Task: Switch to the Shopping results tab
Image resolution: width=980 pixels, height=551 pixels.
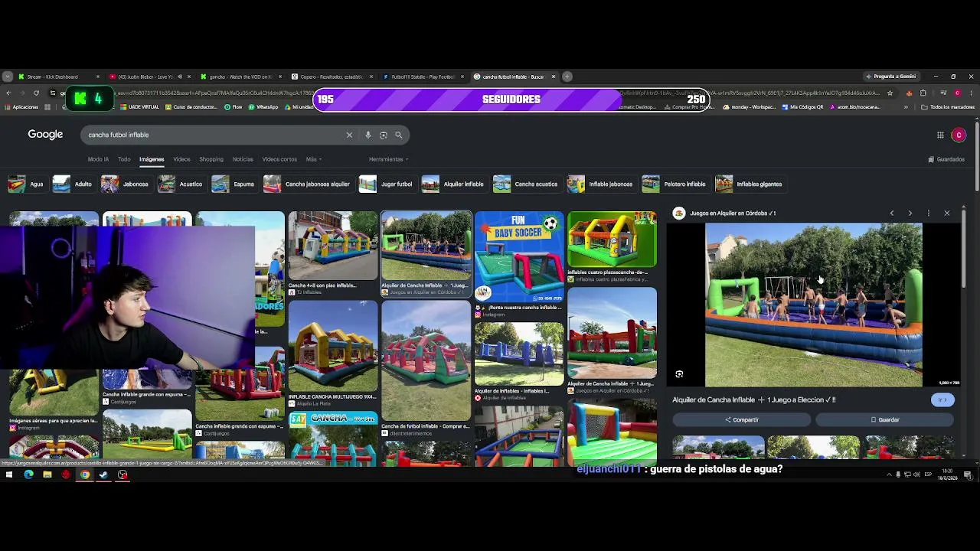Action: pos(211,159)
